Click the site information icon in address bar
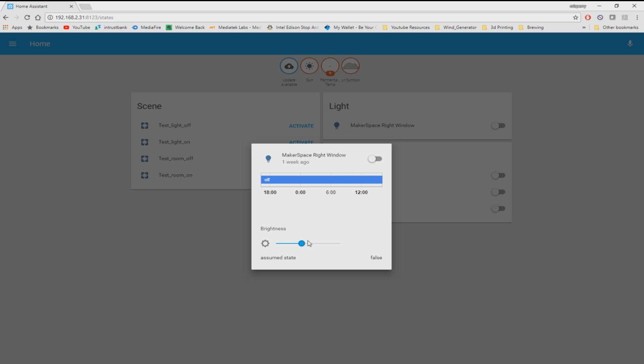 (50, 17)
